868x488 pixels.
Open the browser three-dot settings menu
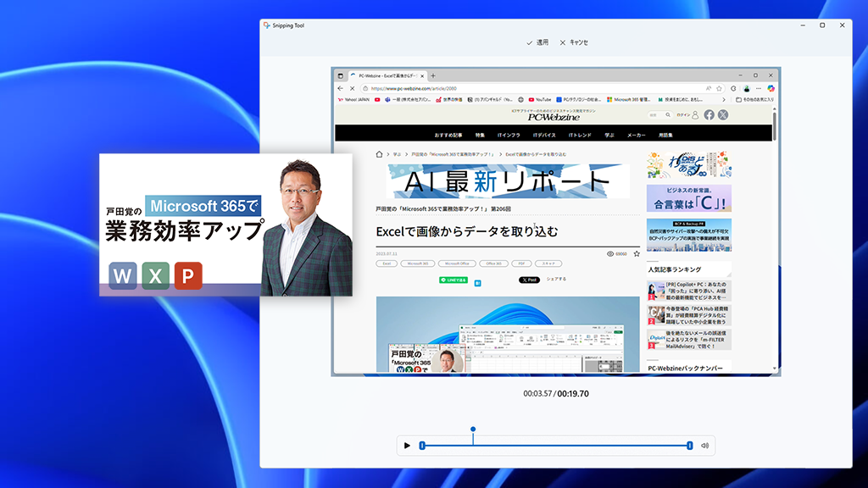759,88
